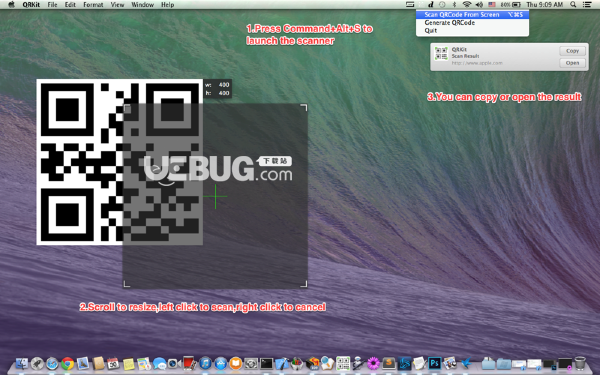This screenshot has height=375, width=600.
Task: Open Photo Booth in the dock
Action: pos(189,364)
